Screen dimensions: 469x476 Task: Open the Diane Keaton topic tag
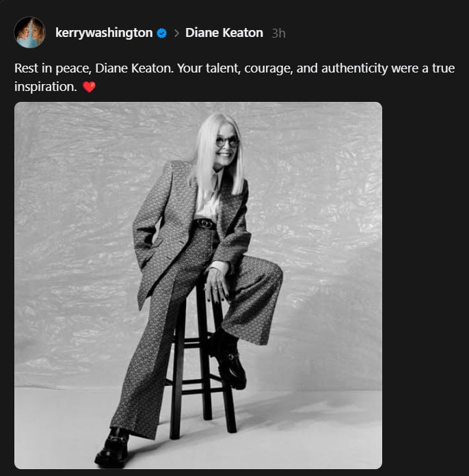click(x=224, y=33)
